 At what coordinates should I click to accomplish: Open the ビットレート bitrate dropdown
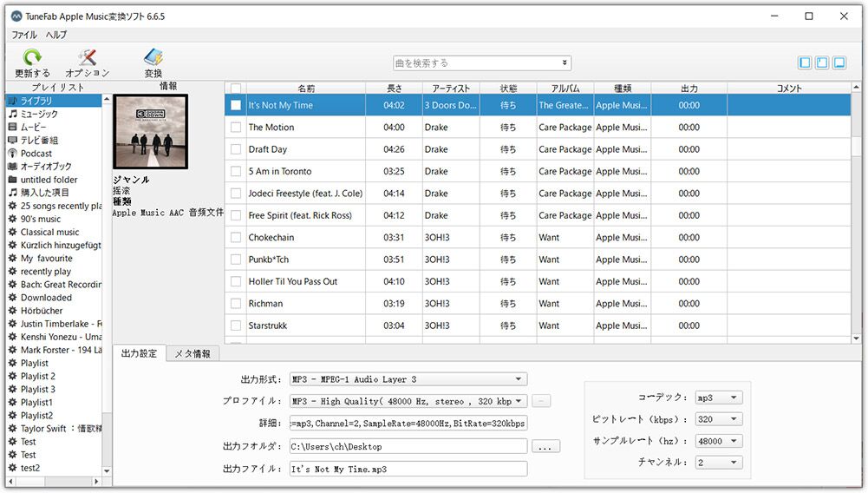[719, 419]
